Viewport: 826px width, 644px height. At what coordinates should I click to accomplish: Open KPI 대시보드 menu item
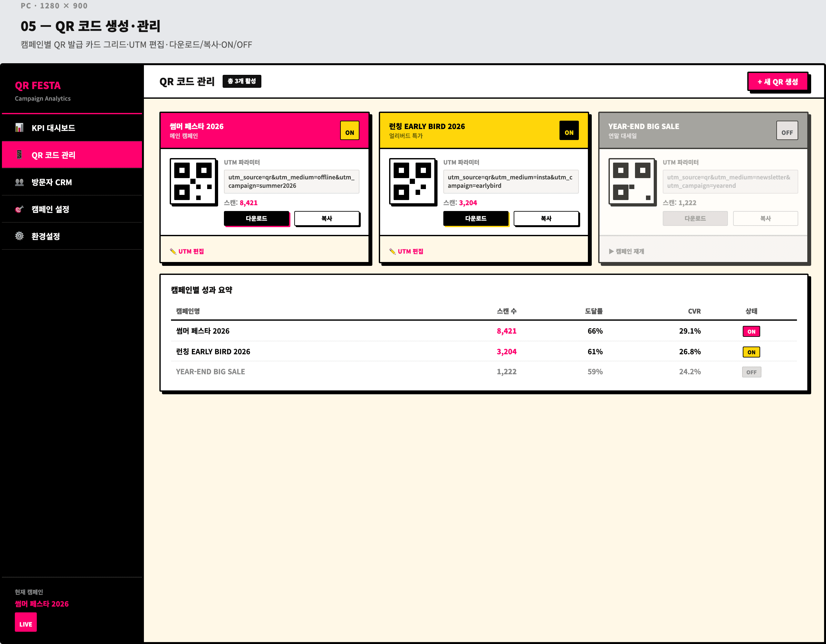[72, 128]
